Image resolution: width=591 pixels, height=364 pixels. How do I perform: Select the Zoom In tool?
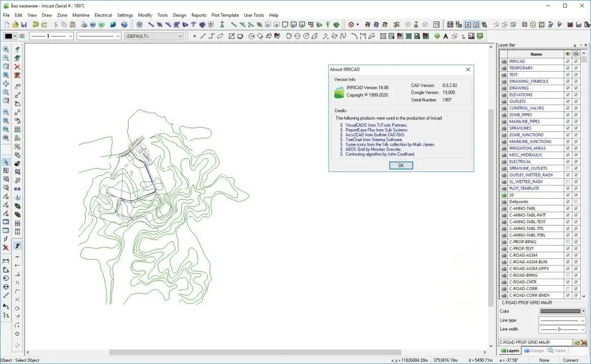click(5, 49)
